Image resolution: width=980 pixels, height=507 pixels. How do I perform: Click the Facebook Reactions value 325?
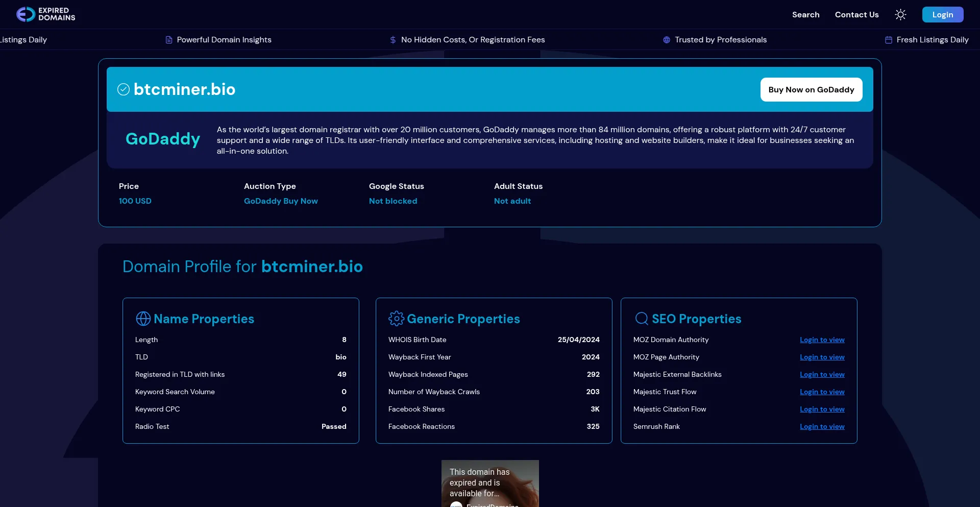tap(593, 427)
